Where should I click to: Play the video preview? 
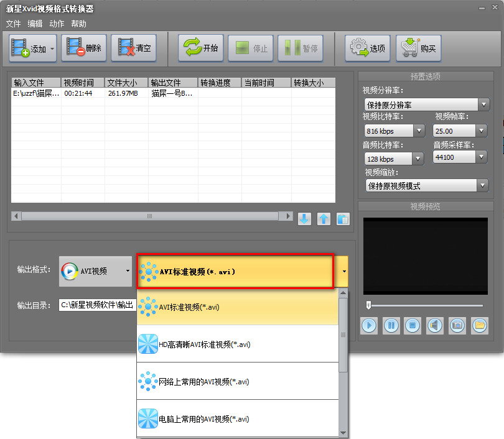tap(369, 326)
